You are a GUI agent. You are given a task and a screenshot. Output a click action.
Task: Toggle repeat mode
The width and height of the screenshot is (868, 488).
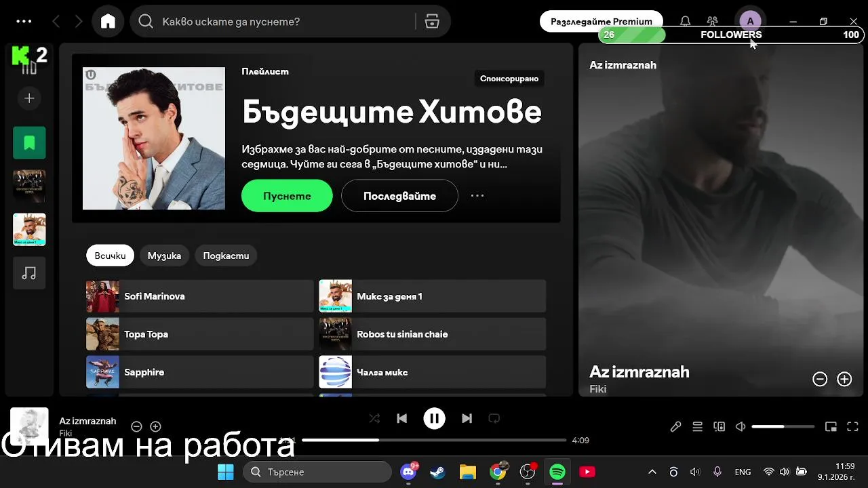(x=494, y=419)
